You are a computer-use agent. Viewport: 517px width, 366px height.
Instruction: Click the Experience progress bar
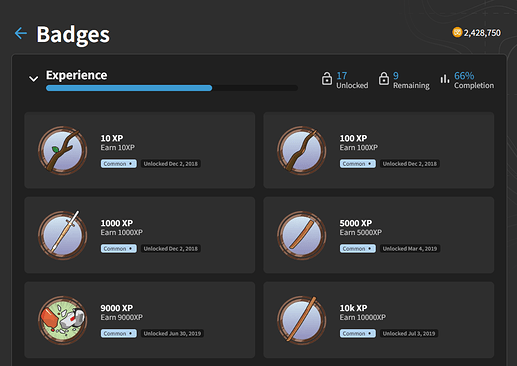tap(172, 88)
